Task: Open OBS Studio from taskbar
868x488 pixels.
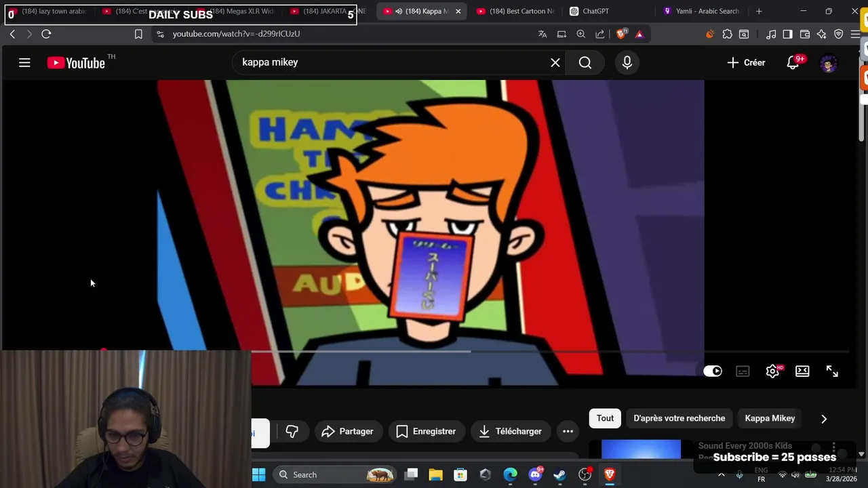Action: point(585,474)
